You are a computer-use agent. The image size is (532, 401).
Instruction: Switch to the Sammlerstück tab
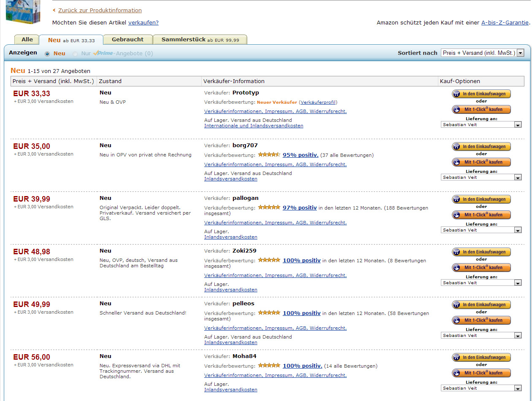[200, 40]
